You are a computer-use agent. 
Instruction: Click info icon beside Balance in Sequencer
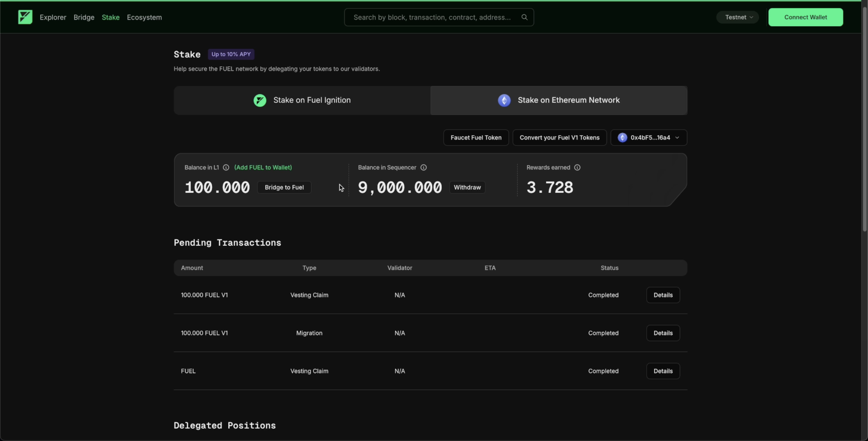(x=424, y=168)
